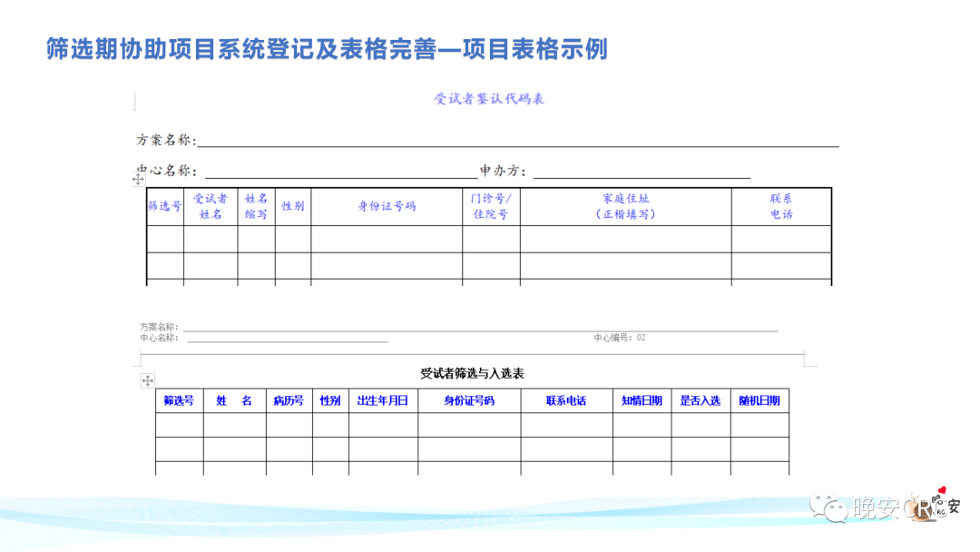980x552 pixels.
Task: Click the 申办方 blank line field
Action: point(642,173)
